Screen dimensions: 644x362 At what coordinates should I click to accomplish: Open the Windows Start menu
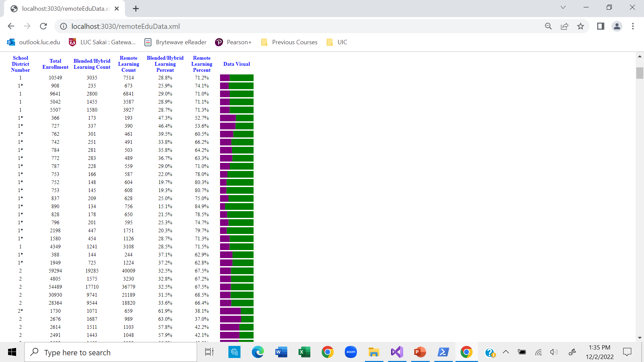[x=12, y=352]
